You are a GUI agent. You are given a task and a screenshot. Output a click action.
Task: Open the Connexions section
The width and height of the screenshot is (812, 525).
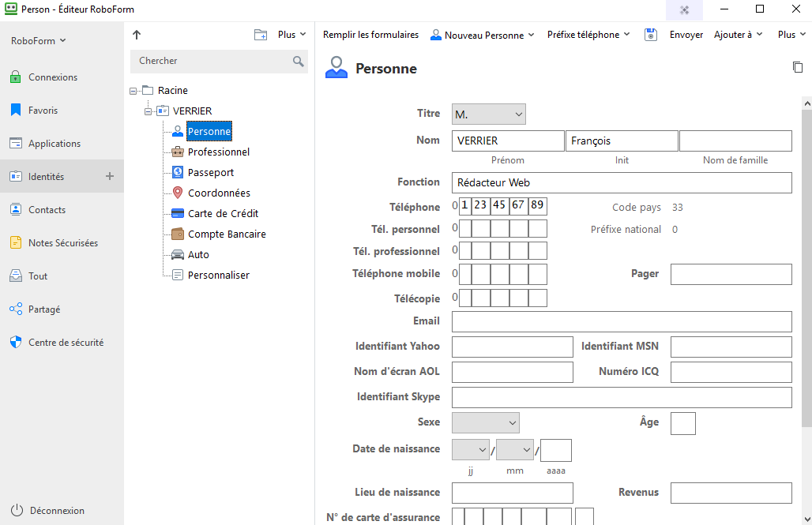click(44, 77)
